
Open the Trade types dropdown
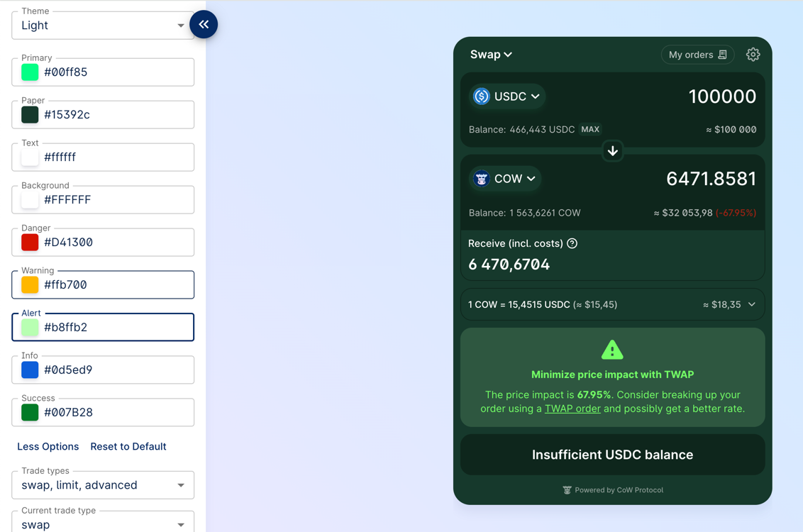coord(102,484)
